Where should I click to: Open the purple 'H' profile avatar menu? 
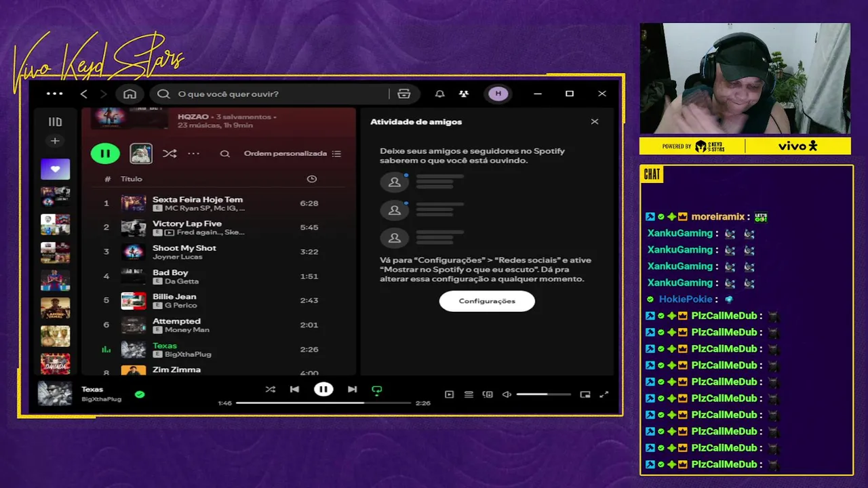point(498,94)
